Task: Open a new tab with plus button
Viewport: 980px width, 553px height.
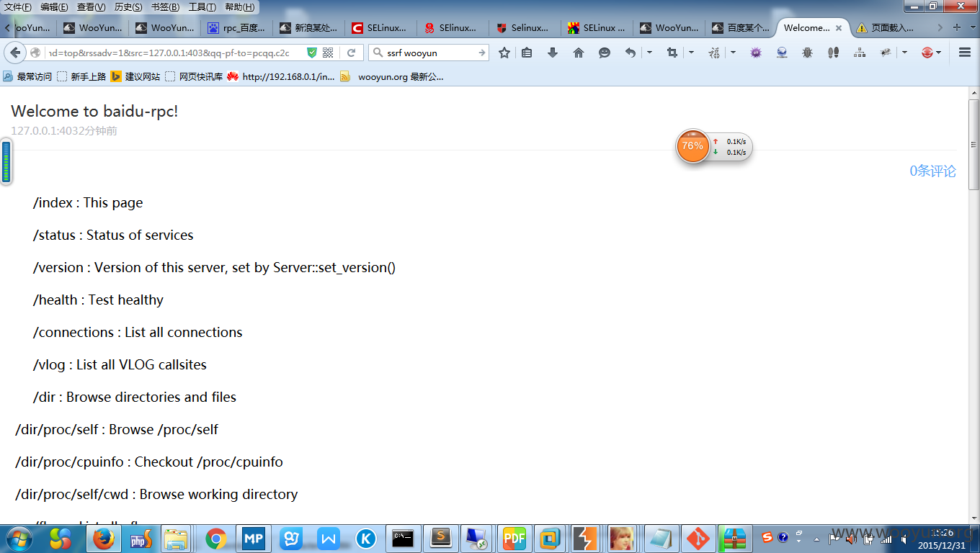Action: point(957,27)
